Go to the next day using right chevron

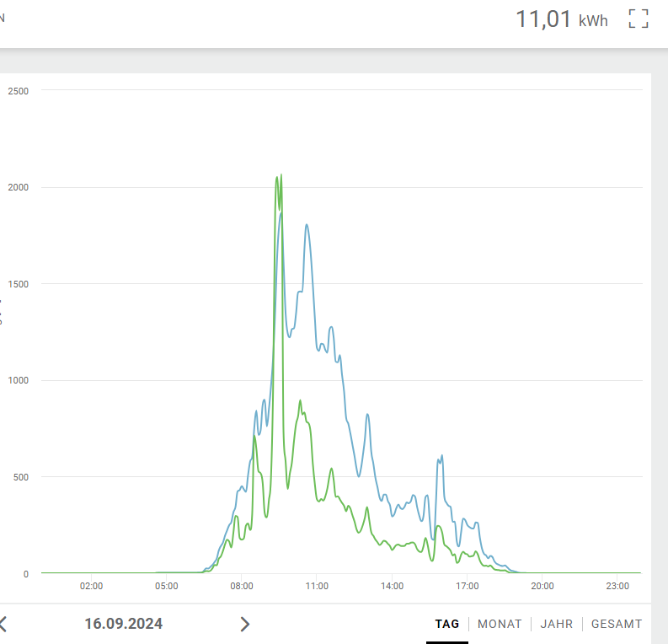(245, 624)
